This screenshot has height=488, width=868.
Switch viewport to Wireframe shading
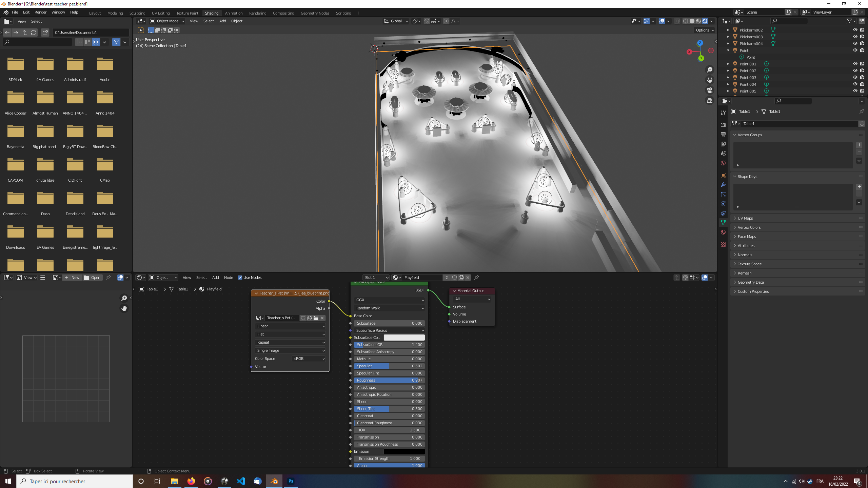(685, 21)
